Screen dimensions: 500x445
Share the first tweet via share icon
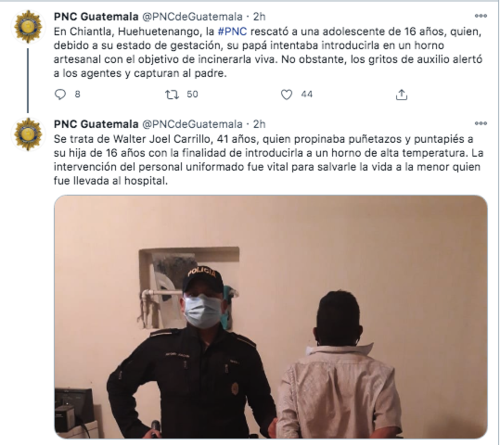pos(402,95)
